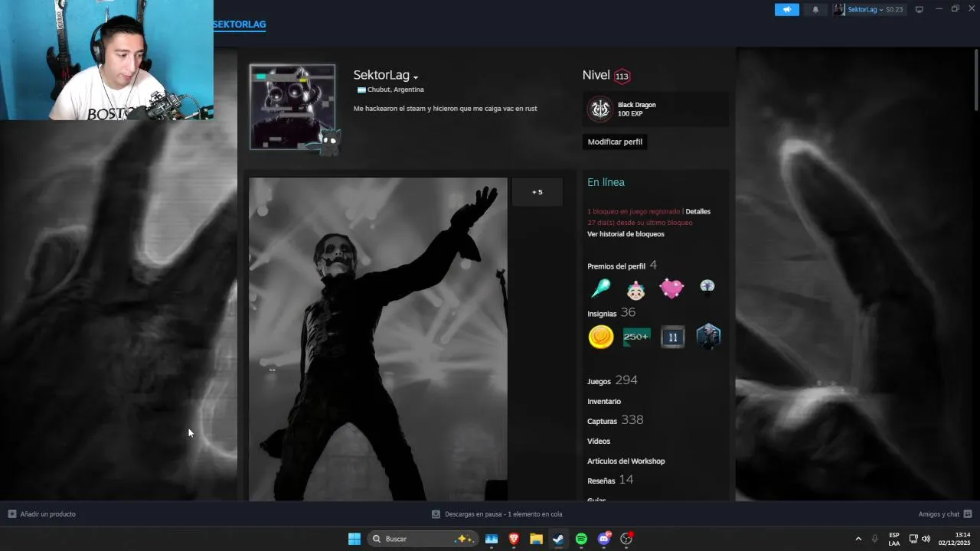Open the 250+ games collector badge
This screenshot has height=551, width=980.
pyautogui.click(x=636, y=337)
